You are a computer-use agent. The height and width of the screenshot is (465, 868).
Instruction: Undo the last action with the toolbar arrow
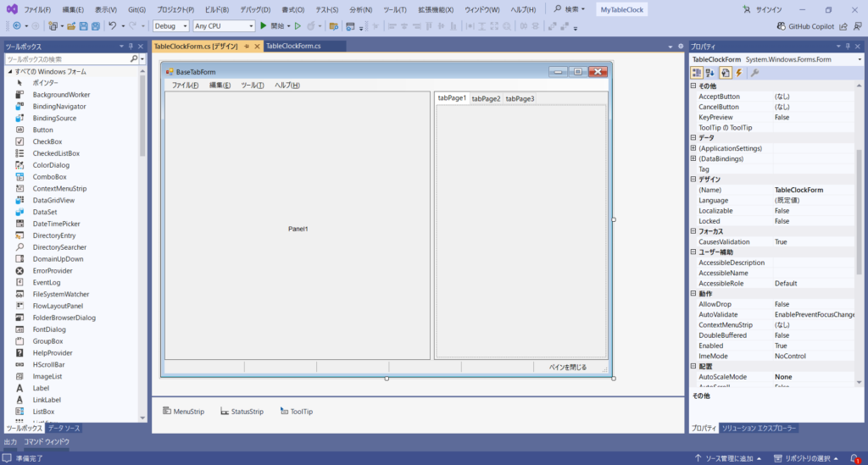tap(113, 26)
